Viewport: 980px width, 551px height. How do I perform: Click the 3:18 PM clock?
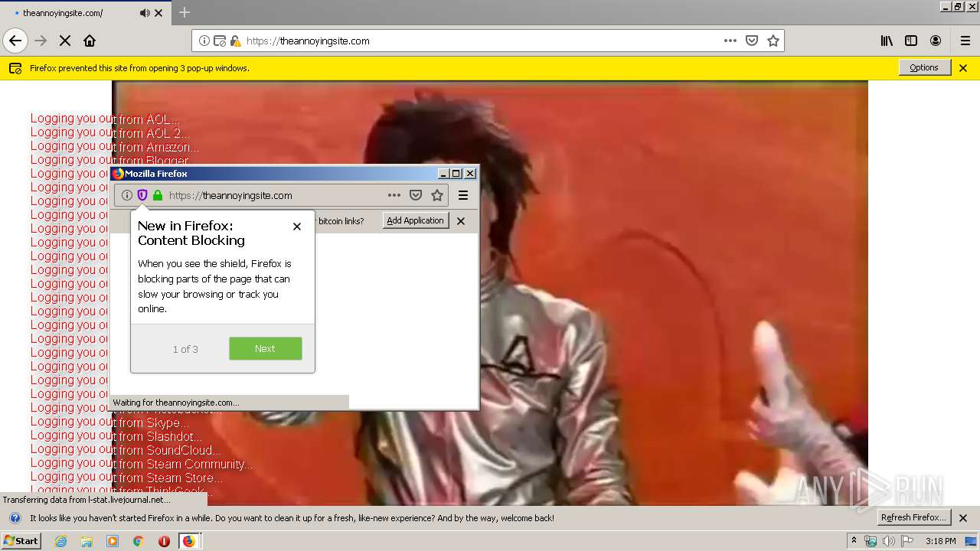point(940,541)
